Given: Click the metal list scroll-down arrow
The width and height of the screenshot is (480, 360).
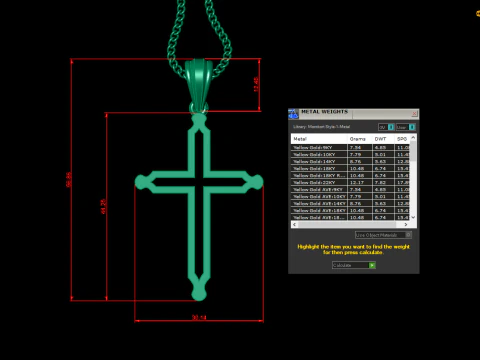Looking at the screenshot, I should click(x=413, y=217).
